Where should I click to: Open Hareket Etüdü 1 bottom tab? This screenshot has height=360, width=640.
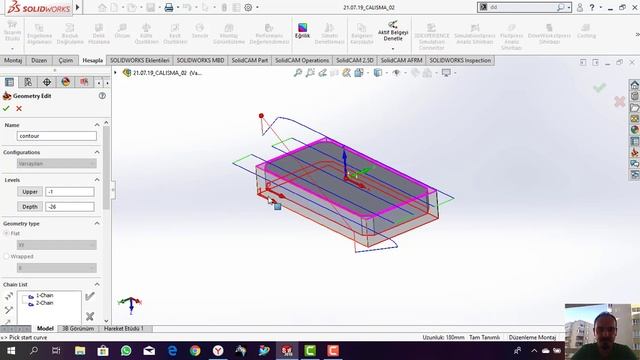[124, 328]
